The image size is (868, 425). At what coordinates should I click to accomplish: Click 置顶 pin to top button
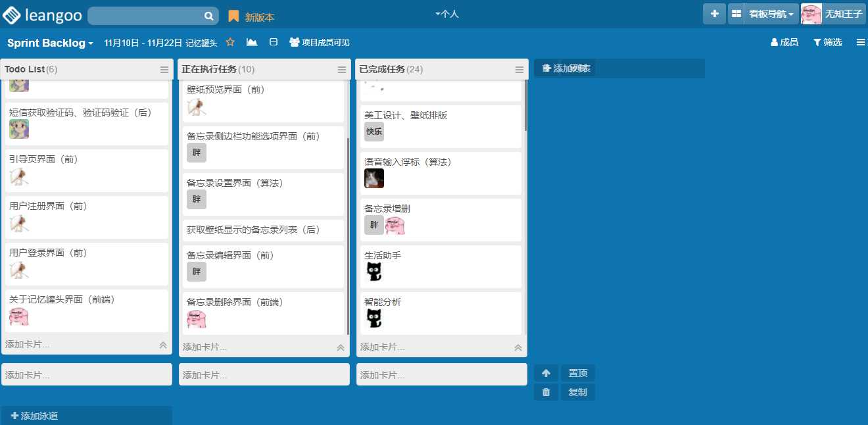(x=578, y=373)
